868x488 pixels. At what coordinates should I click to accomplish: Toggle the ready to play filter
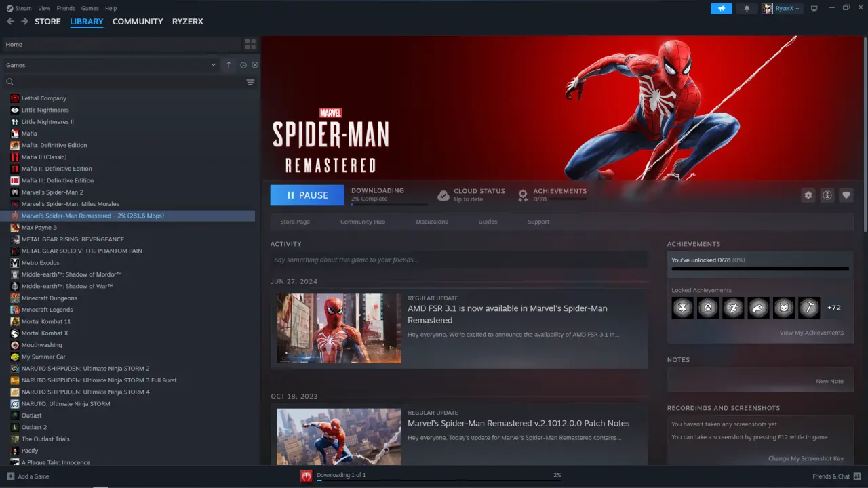point(255,65)
